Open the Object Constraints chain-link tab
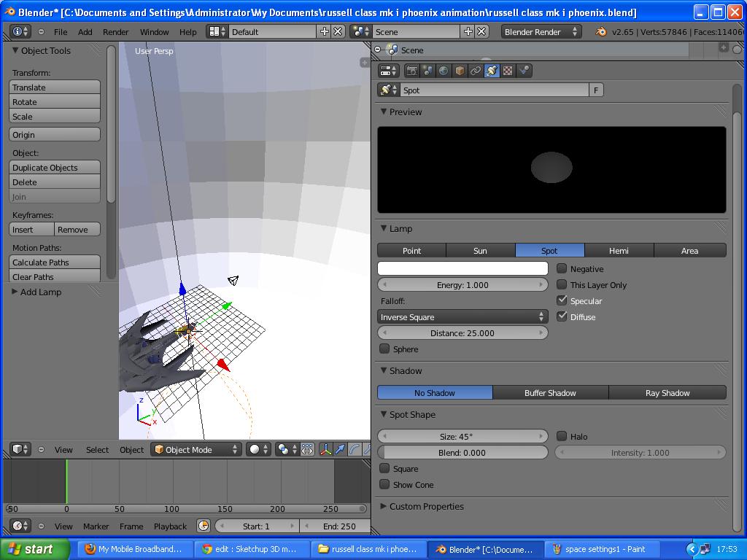Viewport: 747px width, 560px height. pyautogui.click(x=476, y=71)
